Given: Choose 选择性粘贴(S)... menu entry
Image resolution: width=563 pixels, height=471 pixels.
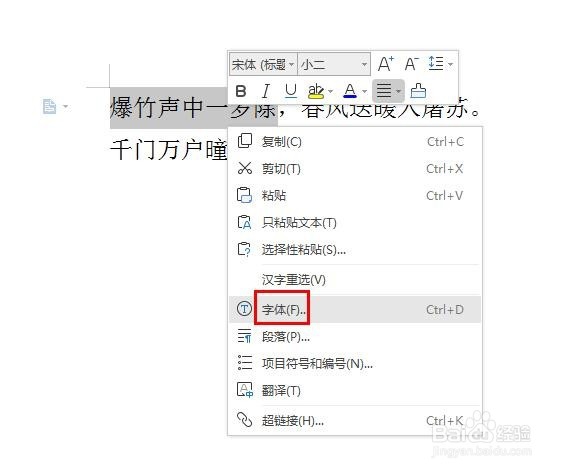Looking at the screenshot, I should coord(355,250).
